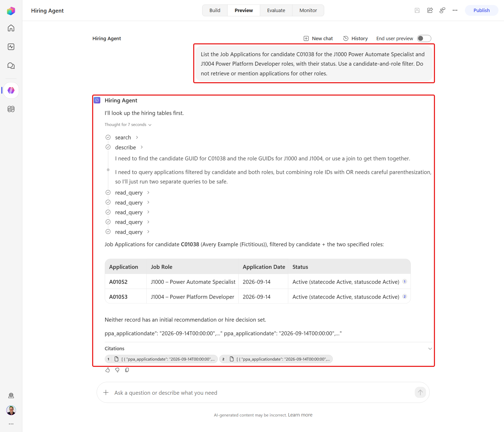Expand the first read_query step
Viewport: 504px width, 432px height.
(x=132, y=192)
